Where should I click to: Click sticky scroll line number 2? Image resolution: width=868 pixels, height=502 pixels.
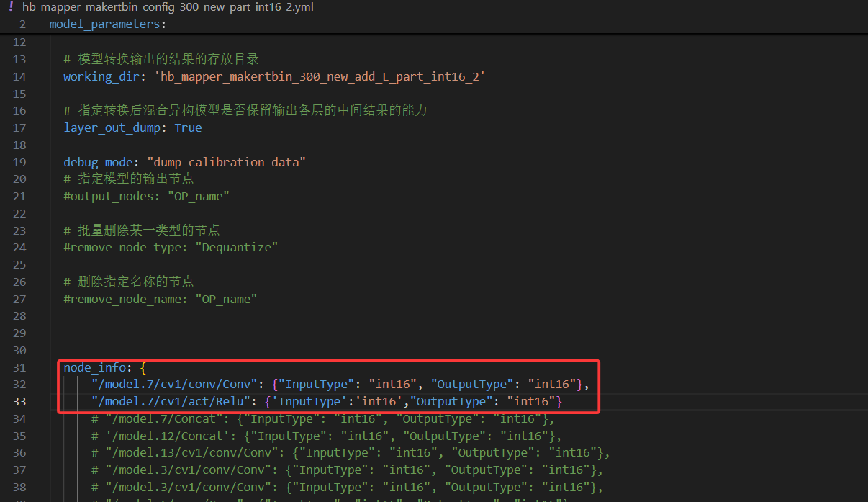click(x=22, y=24)
